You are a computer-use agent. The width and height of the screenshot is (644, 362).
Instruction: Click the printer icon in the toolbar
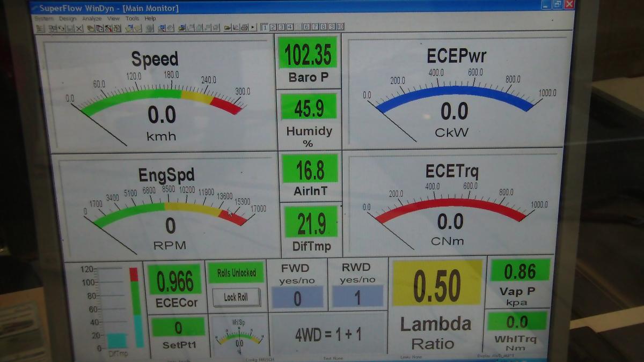click(245, 28)
